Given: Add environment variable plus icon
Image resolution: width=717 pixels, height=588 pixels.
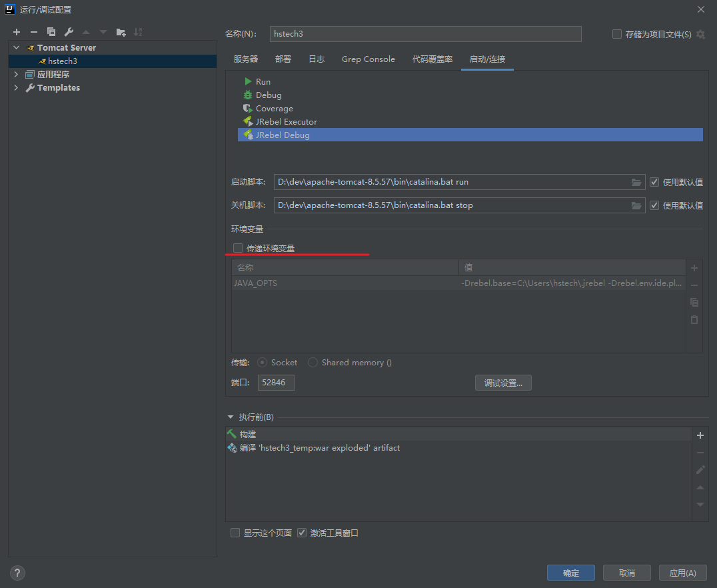Looking at the screenshot, I should 694,268.
